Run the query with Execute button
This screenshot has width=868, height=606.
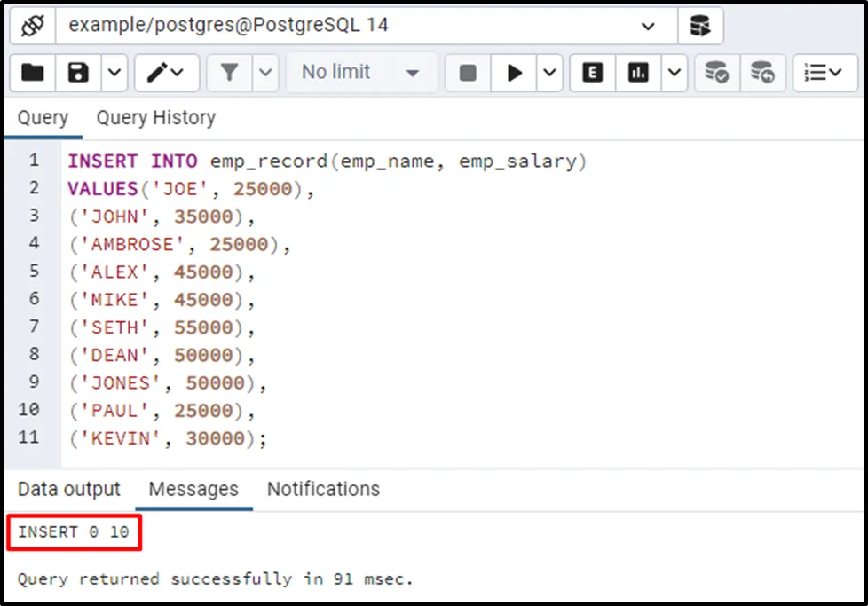(x=514, y=73)
